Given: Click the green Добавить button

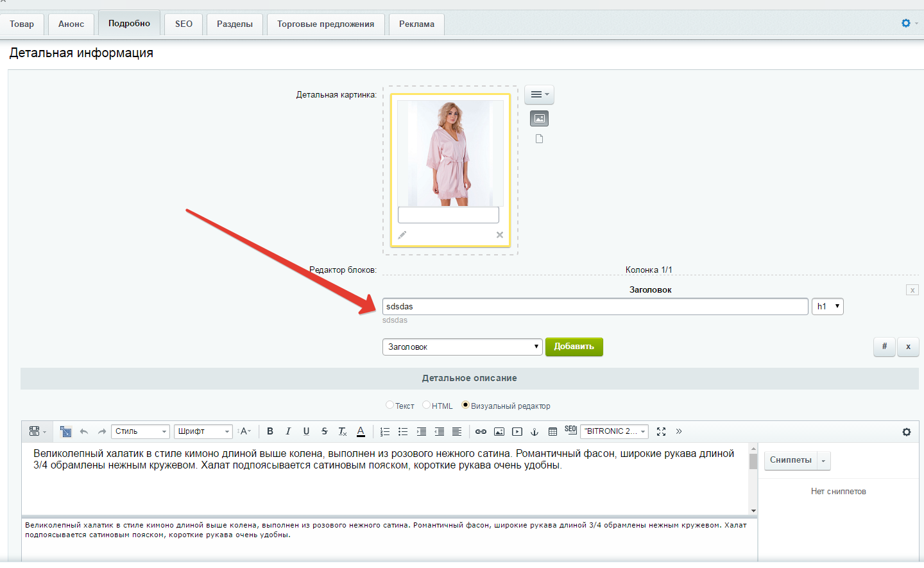Looking at the screenshot, I should [x=574, y=347].
